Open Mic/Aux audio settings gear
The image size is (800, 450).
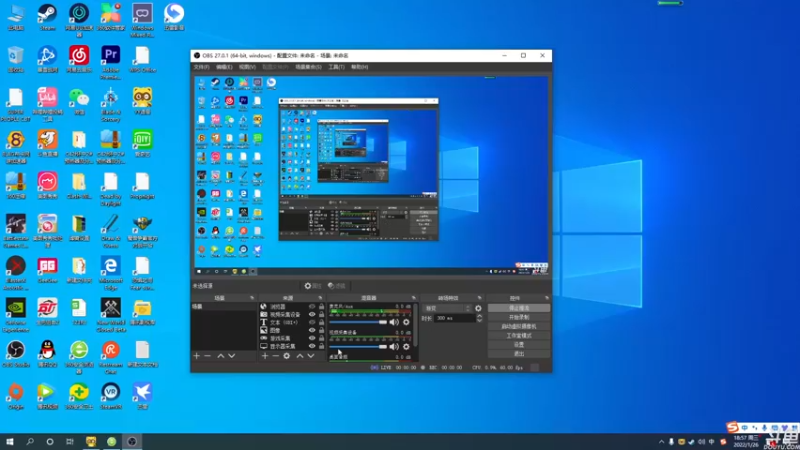406,322
